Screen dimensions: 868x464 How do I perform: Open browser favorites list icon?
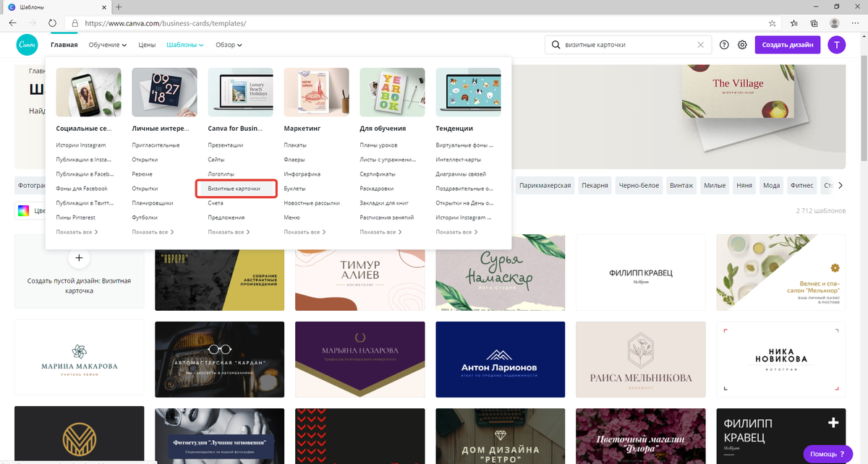(x=794, y=23)
